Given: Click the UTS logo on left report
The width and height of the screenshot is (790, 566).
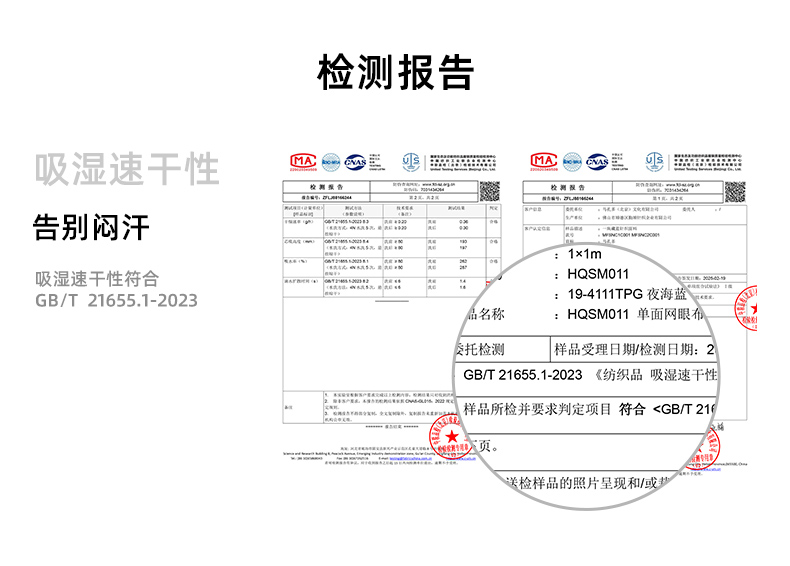Looking at the screenshot, I should tap(411, 162).
